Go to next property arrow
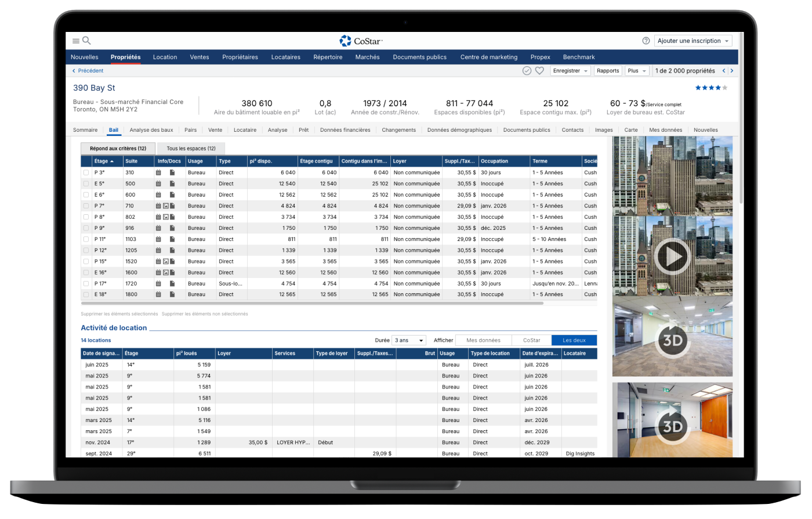Viewport: 812px width, 519px height. click(x=732, y=71)
